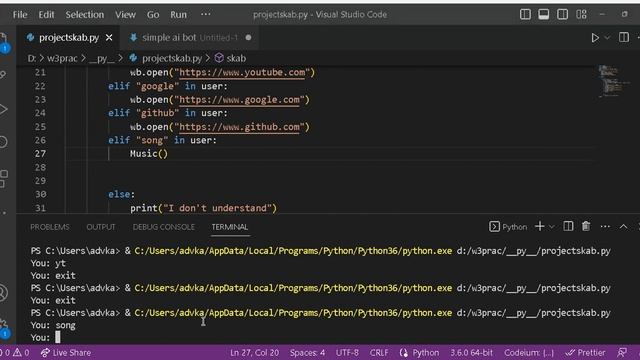
Task: Toggle secondary side bar layout icon
Action: point(562,14)
